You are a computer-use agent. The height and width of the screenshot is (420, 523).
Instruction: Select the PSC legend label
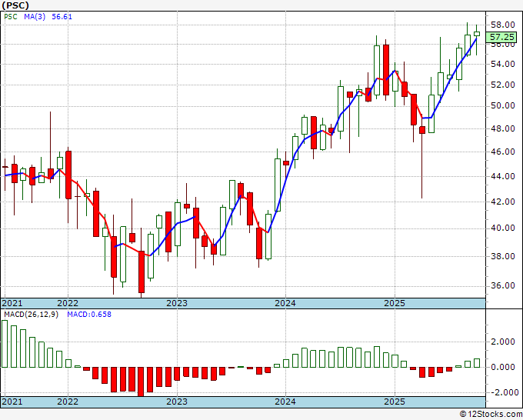(x=11, y=17)
